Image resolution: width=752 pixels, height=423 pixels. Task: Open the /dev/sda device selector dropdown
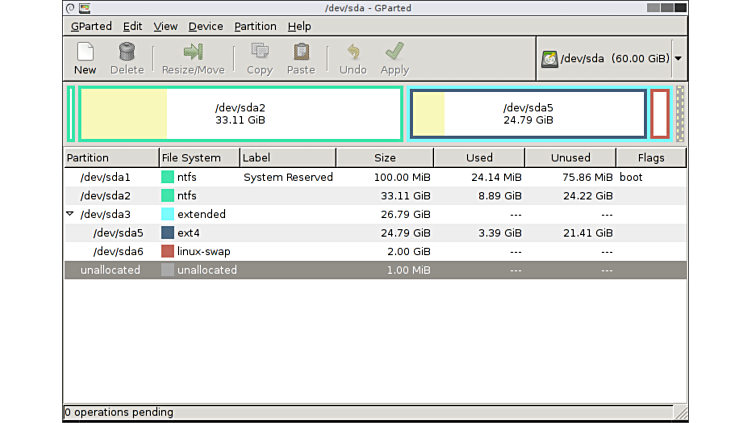click(x=678, y=59)
